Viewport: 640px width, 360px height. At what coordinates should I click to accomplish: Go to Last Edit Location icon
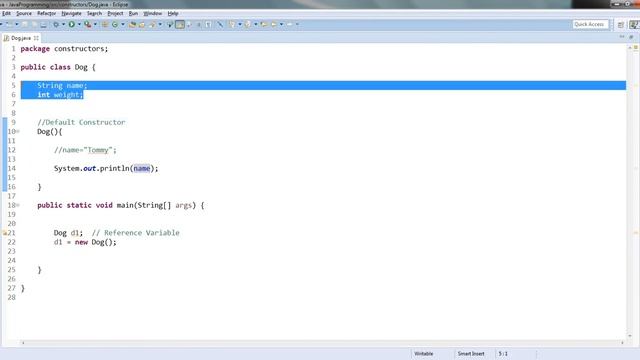tap(264, 24)
